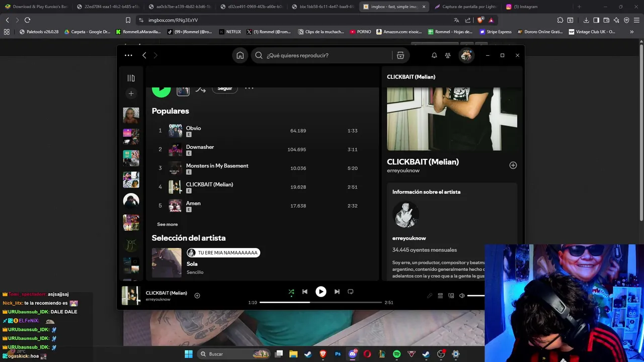Open Windows Start menu
Image resolution: width=644 pixels, height=362 pixels.
(189, 354)
